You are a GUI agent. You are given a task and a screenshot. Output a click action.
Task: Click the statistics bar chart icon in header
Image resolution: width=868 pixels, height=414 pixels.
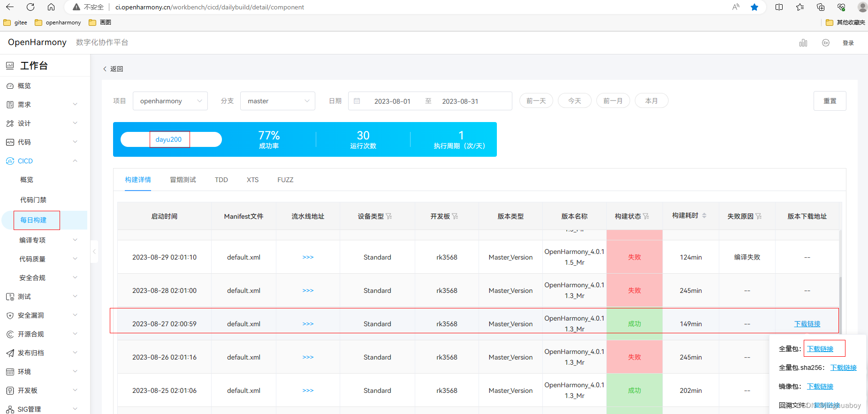[803, 43]
